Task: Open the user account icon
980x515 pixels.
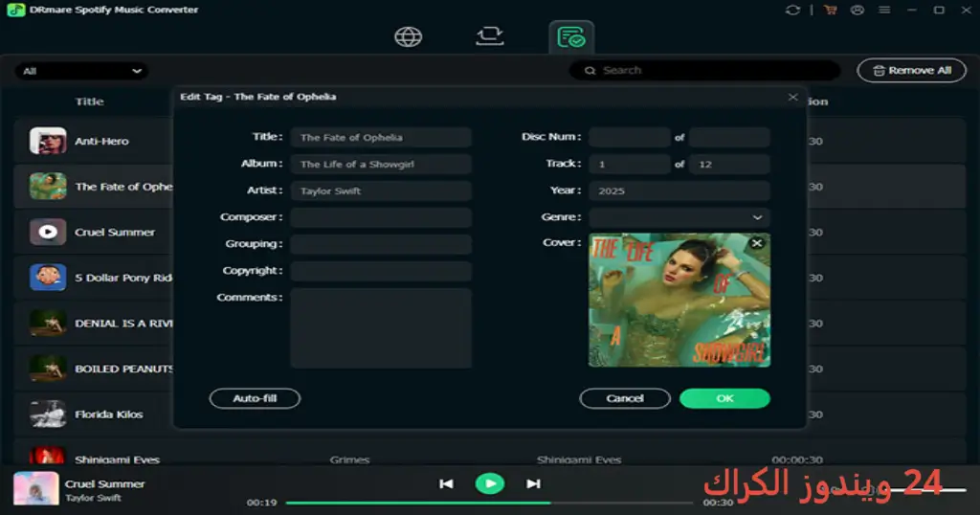Action: (857, 10)
